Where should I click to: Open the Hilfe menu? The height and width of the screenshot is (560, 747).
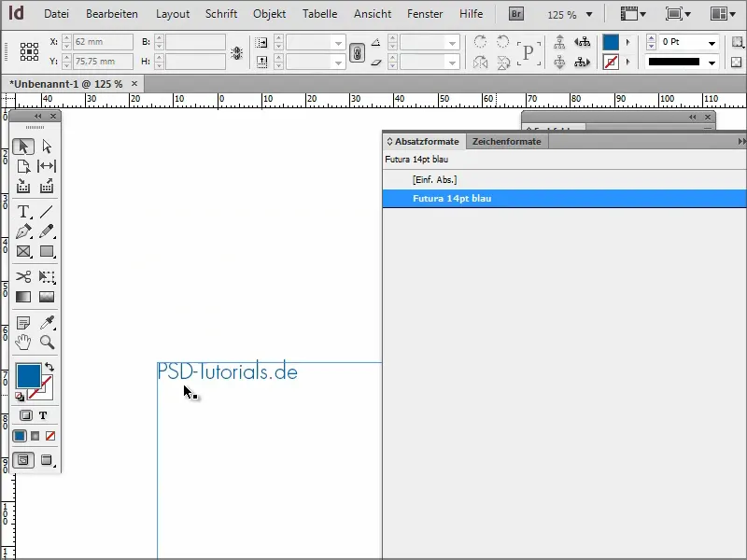tap(471, 14)
